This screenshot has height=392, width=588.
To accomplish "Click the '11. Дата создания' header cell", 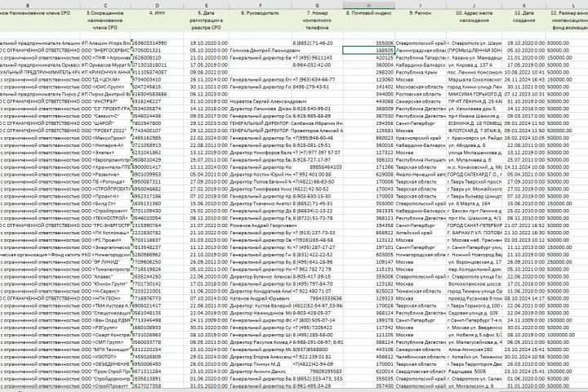I will 523,20.
